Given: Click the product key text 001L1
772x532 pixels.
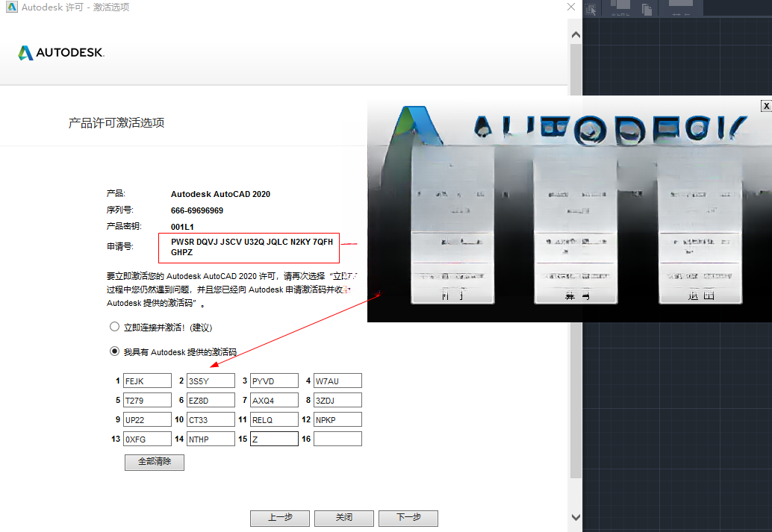Looking at the screenshot, I should (x=182, y=227).
